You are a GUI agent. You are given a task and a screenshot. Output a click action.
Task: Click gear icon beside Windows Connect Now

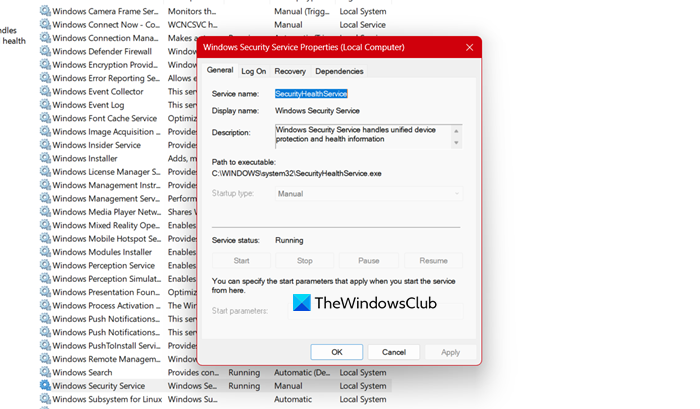pyautogui.click(x=45, y=24)
